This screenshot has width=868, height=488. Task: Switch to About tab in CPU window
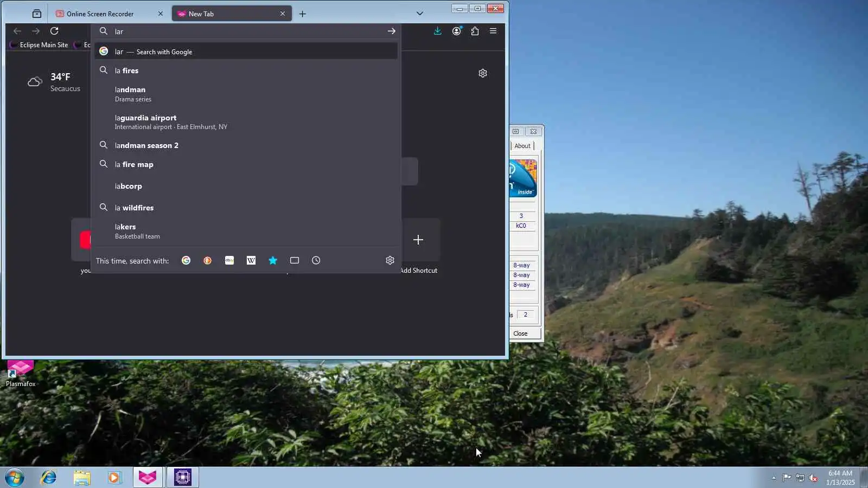[522, 146]
